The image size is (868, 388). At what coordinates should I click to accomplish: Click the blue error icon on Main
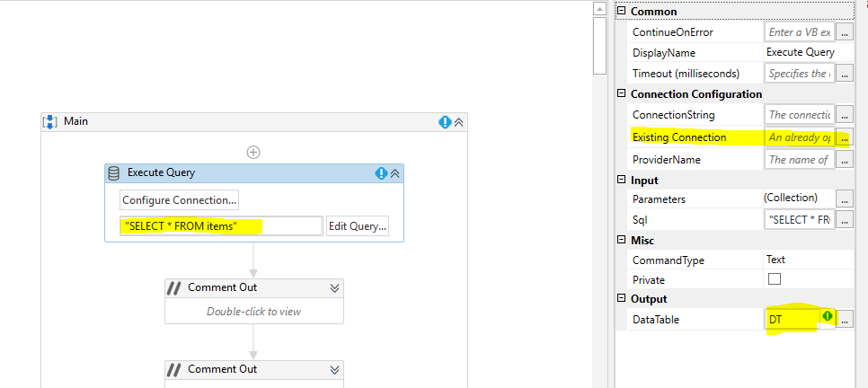(445, 122)
